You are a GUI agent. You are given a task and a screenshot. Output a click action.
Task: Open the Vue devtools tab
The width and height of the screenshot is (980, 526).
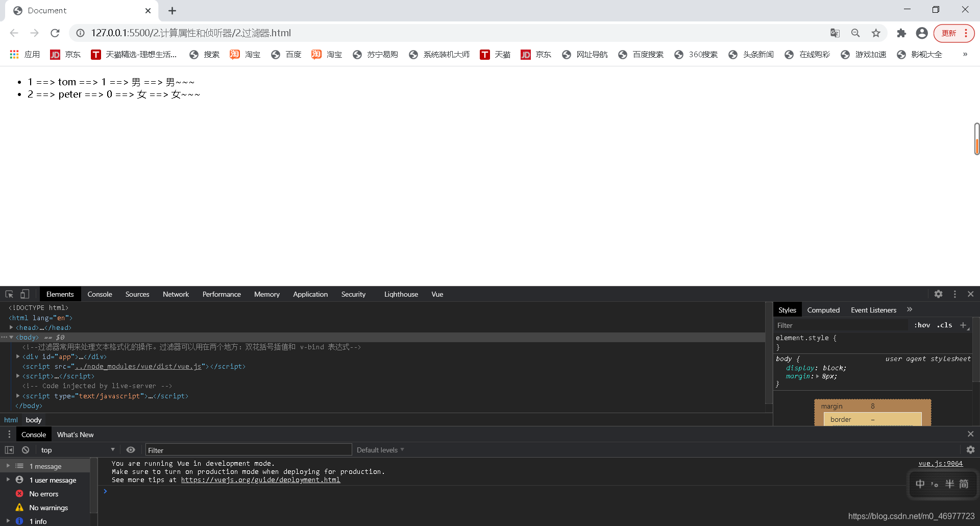(x=437, y=294)
